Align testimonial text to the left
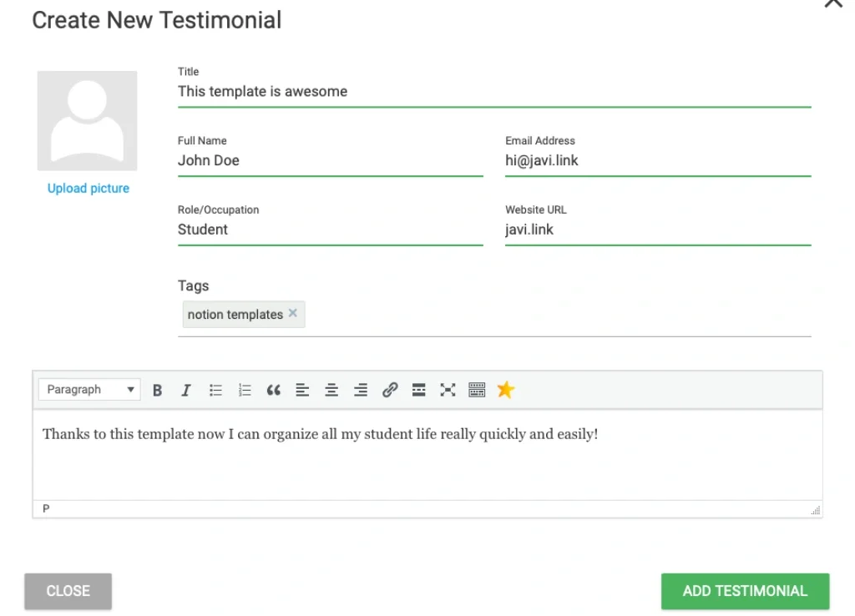The image size is (855, 616). click(302, 389)
